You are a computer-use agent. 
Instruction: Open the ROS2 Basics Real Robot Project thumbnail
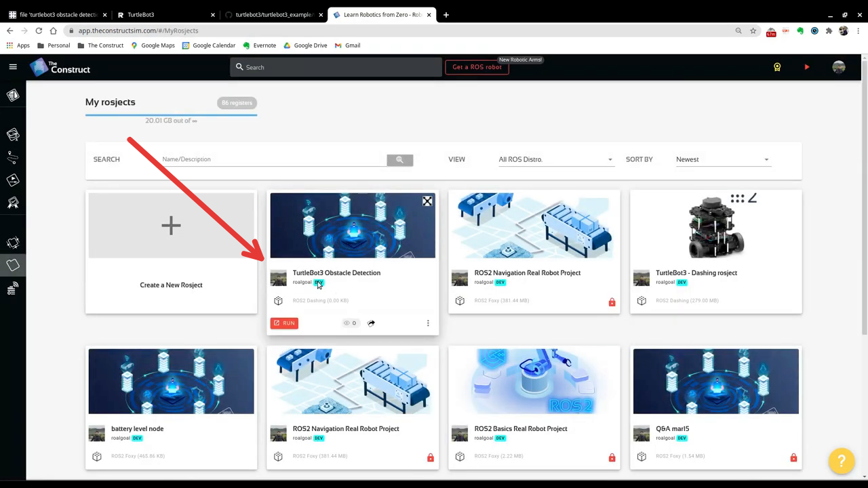coord(534,381)
